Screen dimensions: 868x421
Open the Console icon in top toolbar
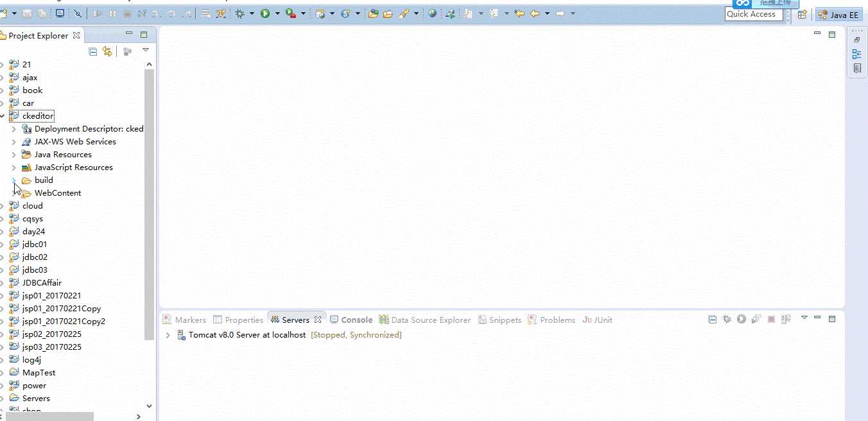[x=60, y=13]
